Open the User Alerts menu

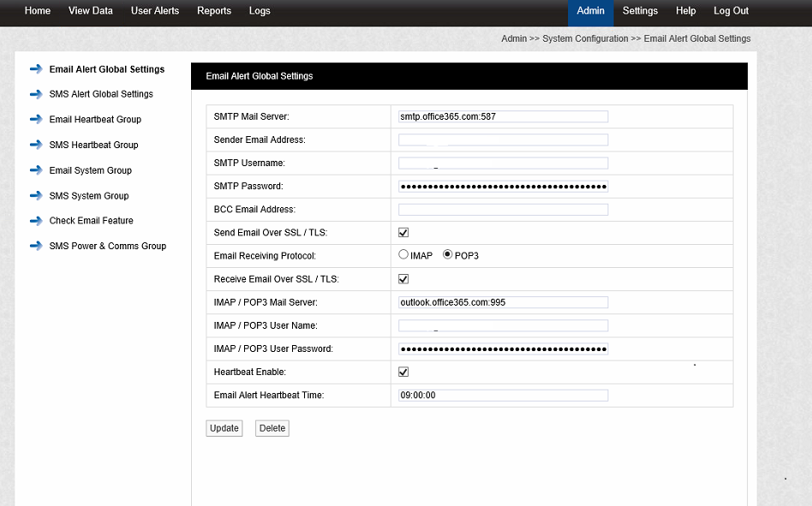click(155, 11)
